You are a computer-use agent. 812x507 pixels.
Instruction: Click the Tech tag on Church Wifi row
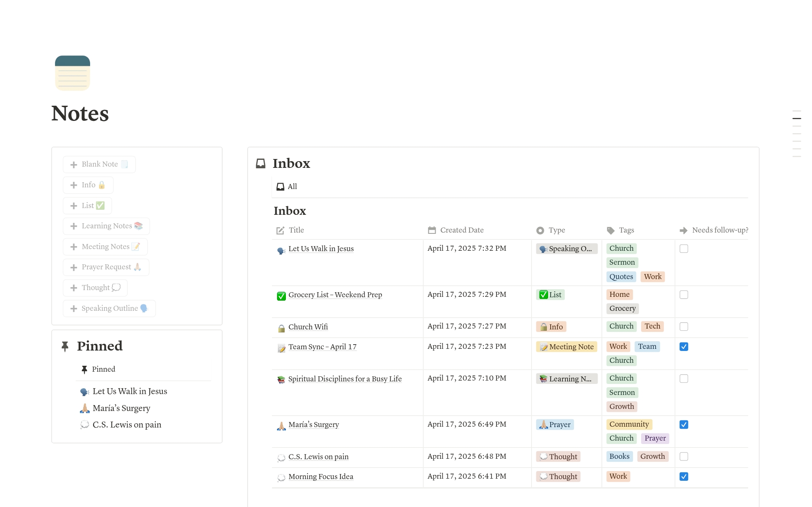click(x=652, y=326)
